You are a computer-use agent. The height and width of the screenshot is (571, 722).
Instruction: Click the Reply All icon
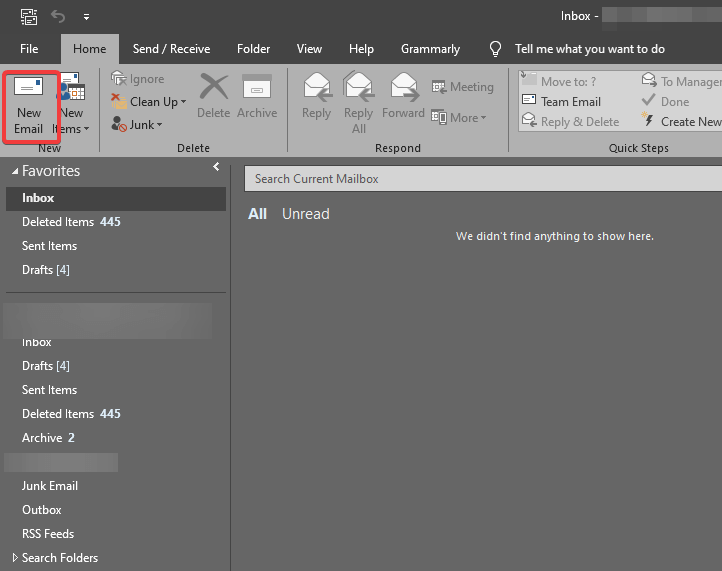click(359, 87)
